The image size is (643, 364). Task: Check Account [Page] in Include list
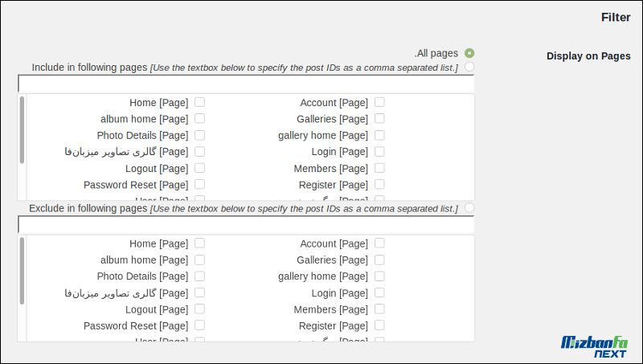379,102
